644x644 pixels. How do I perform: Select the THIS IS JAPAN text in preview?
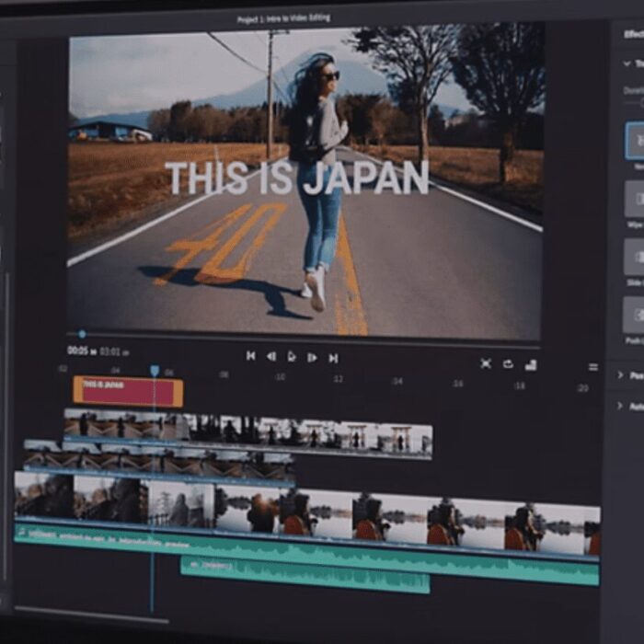coord(297,178)
